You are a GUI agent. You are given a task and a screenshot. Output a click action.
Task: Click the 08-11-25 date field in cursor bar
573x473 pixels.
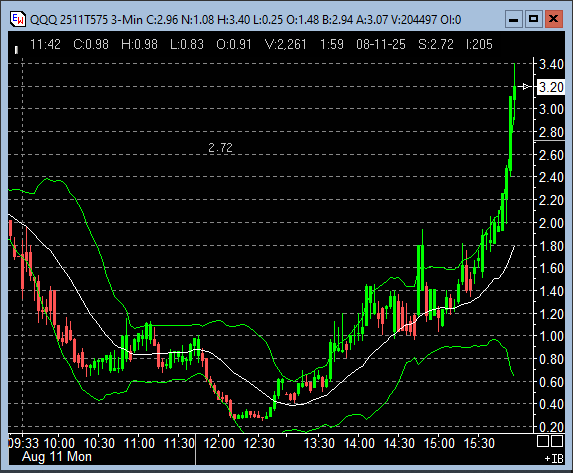tap(381, 44)
